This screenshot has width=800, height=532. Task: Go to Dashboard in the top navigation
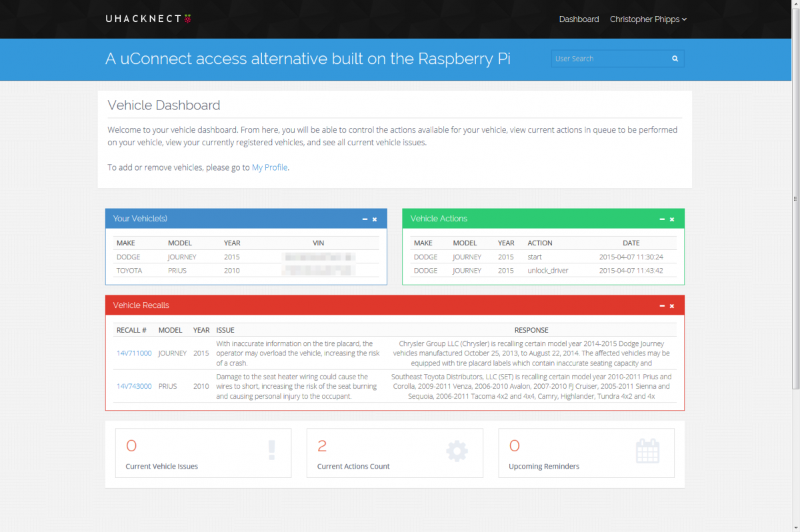pos(579,19)
